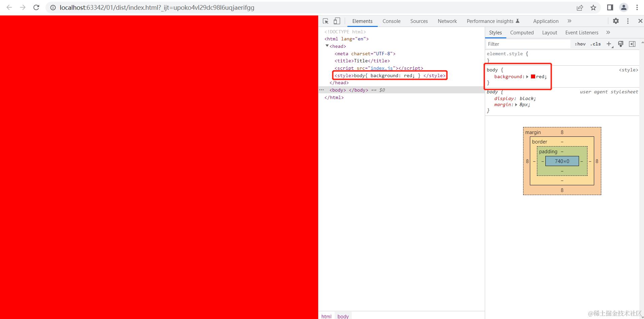The width and height of the screenshot is (644, 319).
Task: Show more Styles sidebar tabs
Action: click(x=608, y=32)
